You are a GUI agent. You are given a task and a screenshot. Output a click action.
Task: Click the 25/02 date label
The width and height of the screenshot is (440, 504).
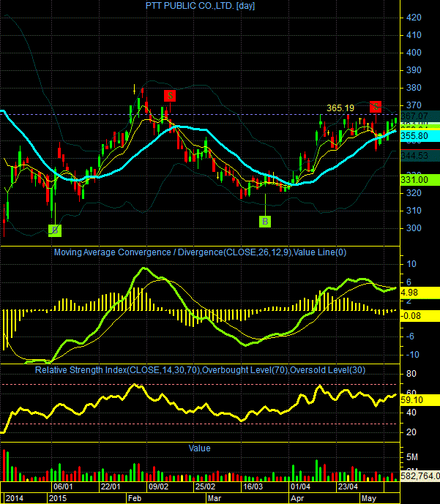206,486
